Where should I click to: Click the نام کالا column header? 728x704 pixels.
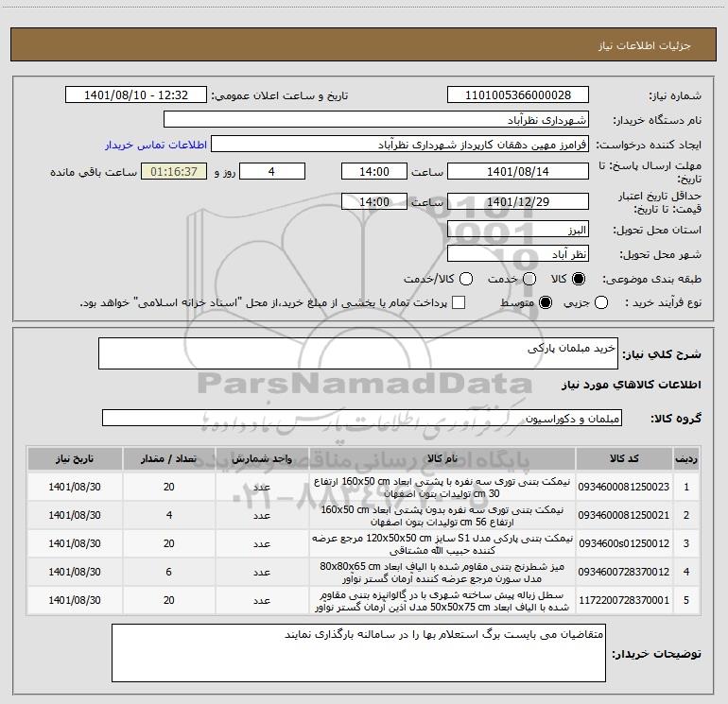click(442, 458)
